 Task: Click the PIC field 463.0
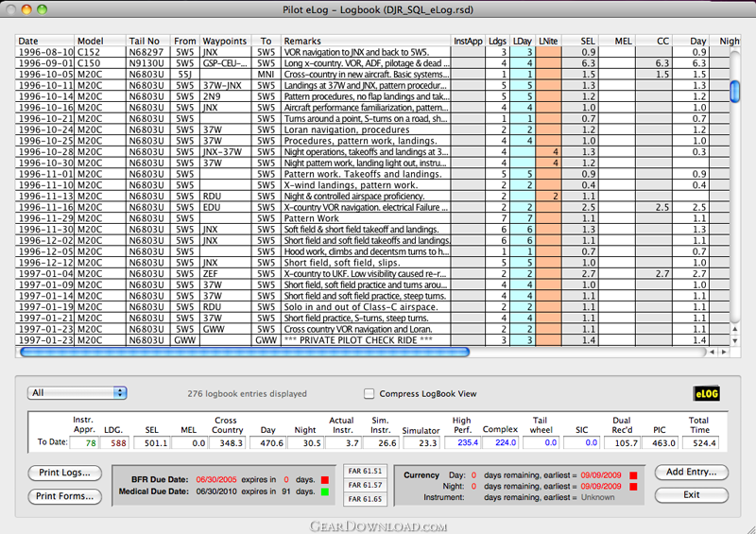[659, 443]
